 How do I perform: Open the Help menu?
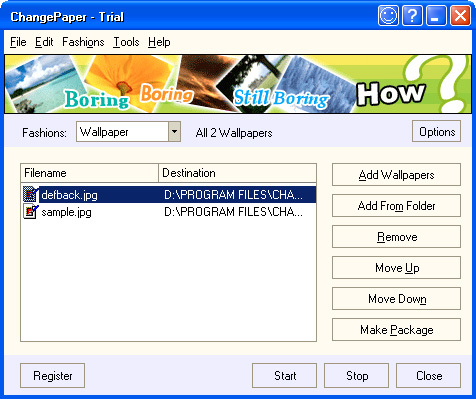(159, 42)
